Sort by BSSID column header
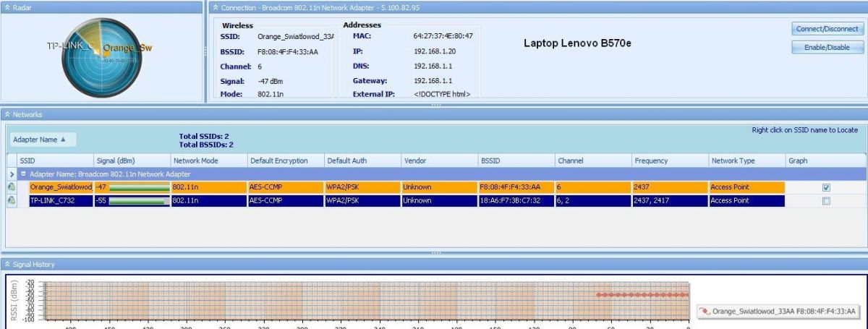Viewport: 868px width, 329px height. (x=516, y=161)
